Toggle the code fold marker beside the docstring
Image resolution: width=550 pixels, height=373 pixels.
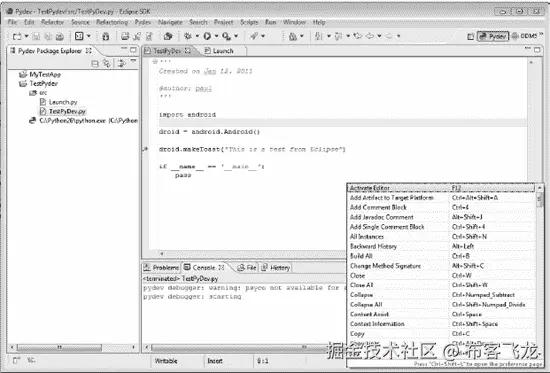pyautogui.click(x=155, y=61)
